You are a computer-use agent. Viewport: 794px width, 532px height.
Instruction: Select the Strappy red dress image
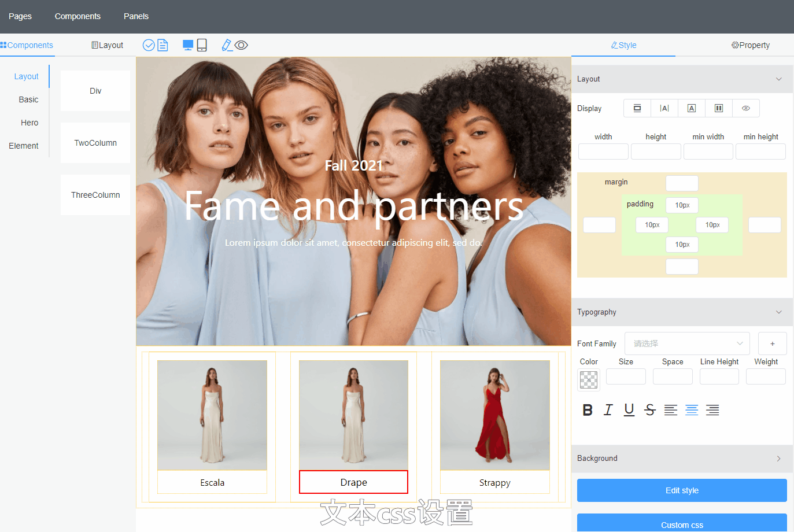pyautogui.click(x=495, y=415)
